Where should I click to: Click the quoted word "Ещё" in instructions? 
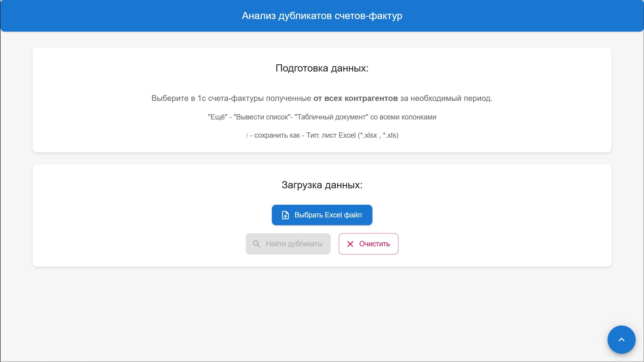[x=217, y=117]
